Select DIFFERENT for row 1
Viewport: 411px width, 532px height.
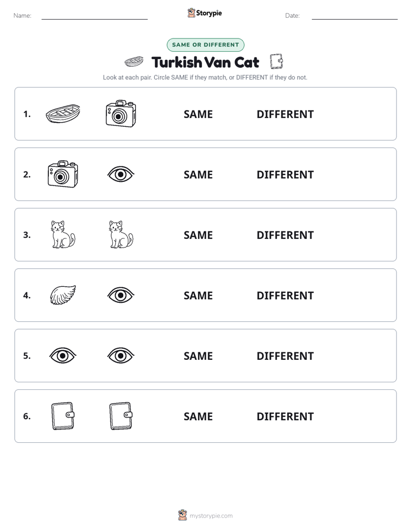tap(285, 114)
